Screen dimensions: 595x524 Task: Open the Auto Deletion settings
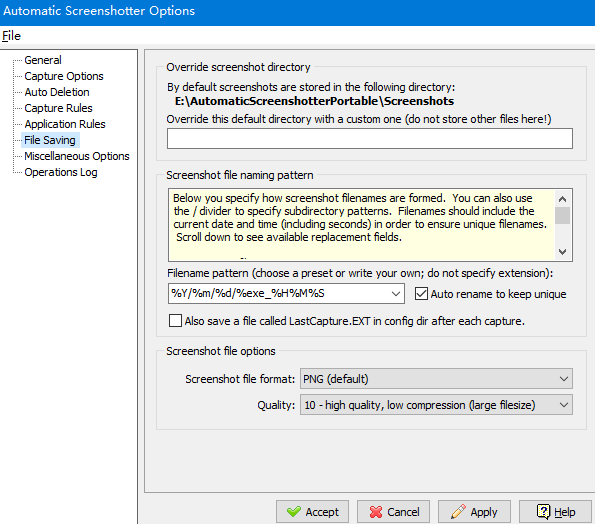(57, 92)
